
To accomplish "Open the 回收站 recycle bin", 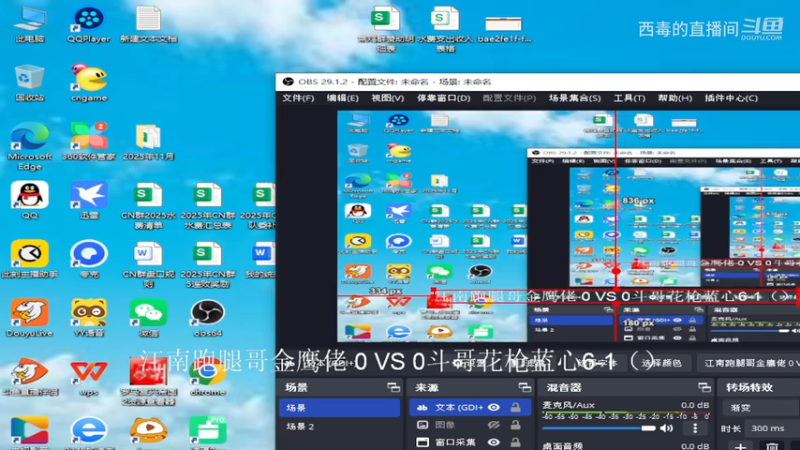I will pyautogui.click(x=30, y=83).
